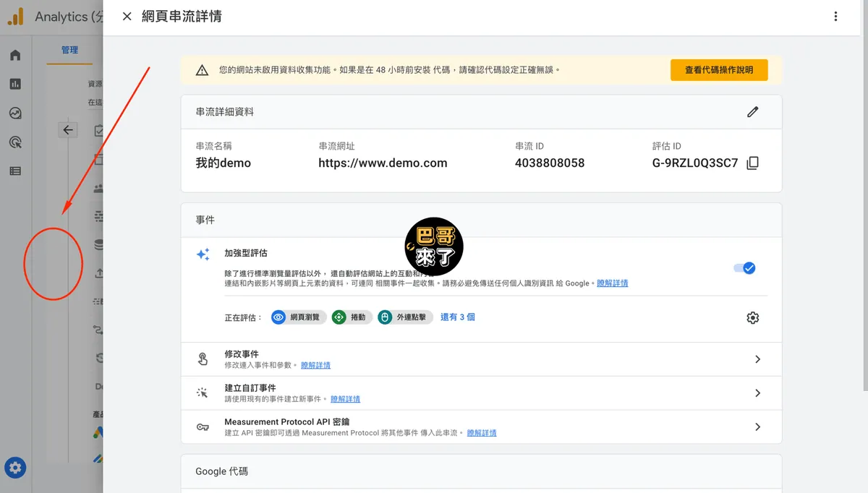868x493 pixels.
Task: Click the back arrow in the admin column
Action: click(68, 130)
